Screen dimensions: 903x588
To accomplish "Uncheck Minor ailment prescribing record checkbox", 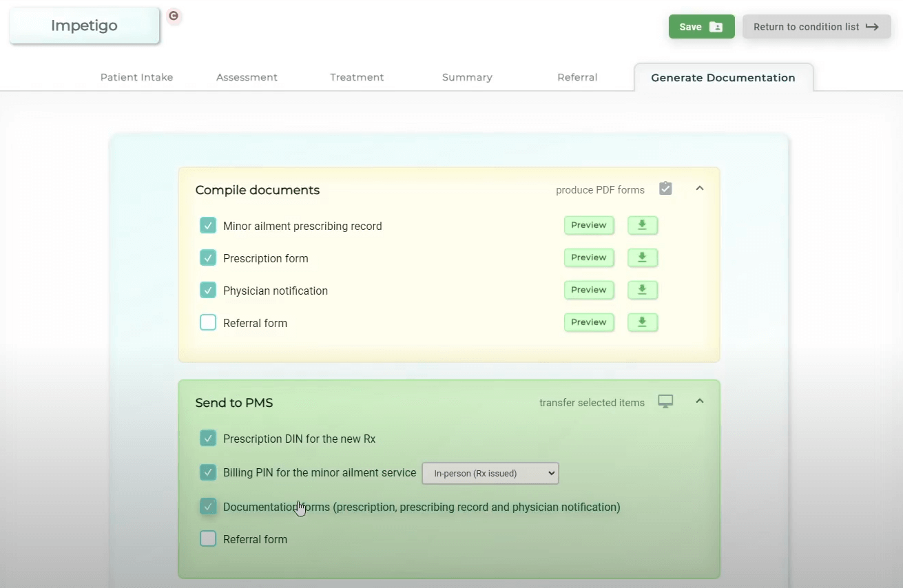I will 208,226.
